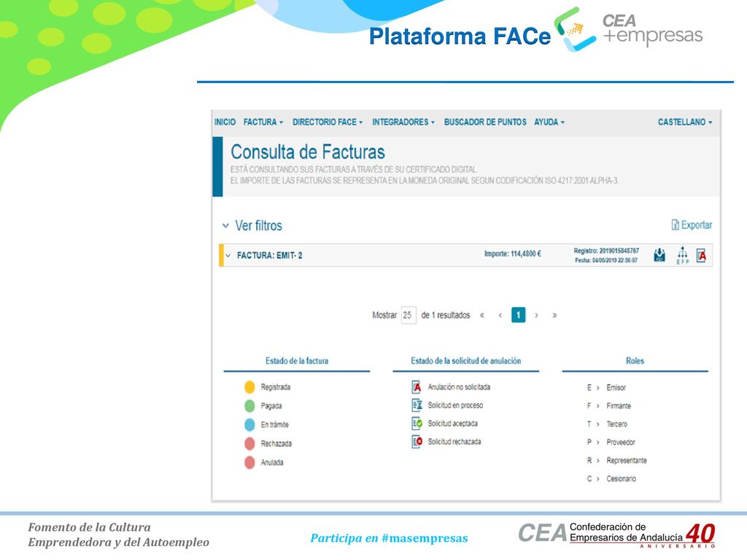Open the CASTELLANO language dropdown
This screenshot has height=560, width=747.
pyautogui.click(x=684, y=122)
